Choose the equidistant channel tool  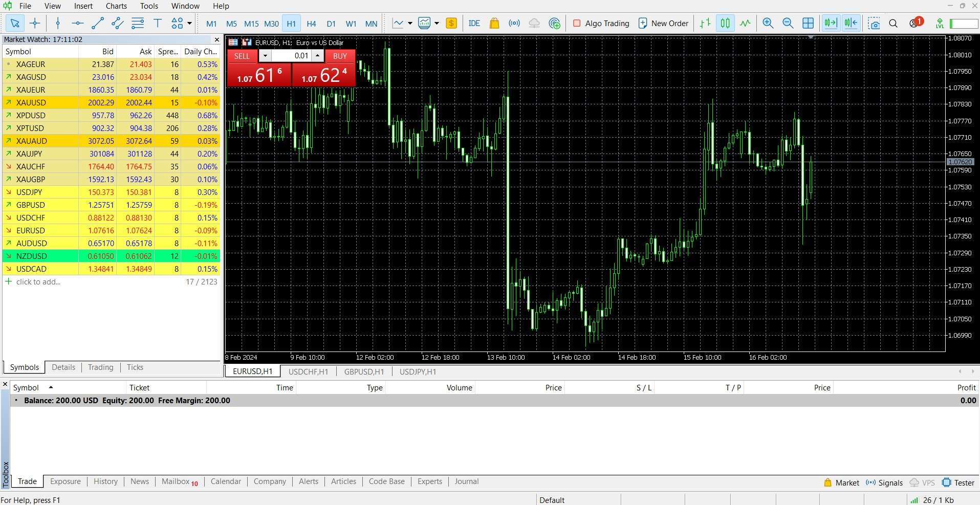(118, 23)
